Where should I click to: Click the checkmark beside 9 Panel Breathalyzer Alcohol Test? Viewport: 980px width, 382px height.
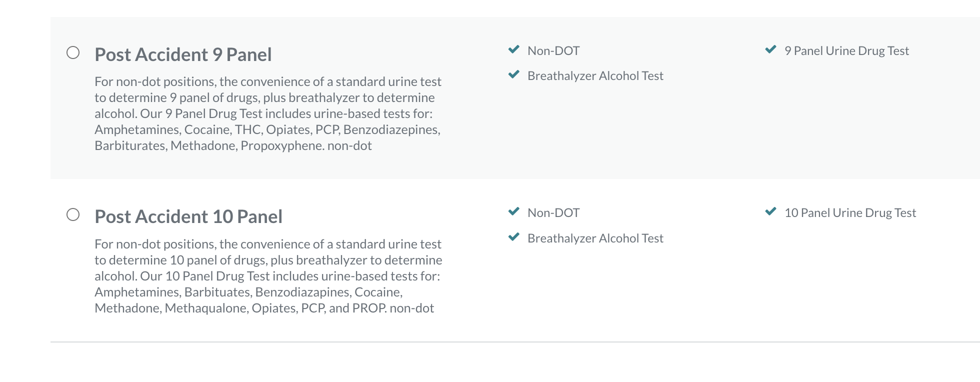tap(513, 74)
